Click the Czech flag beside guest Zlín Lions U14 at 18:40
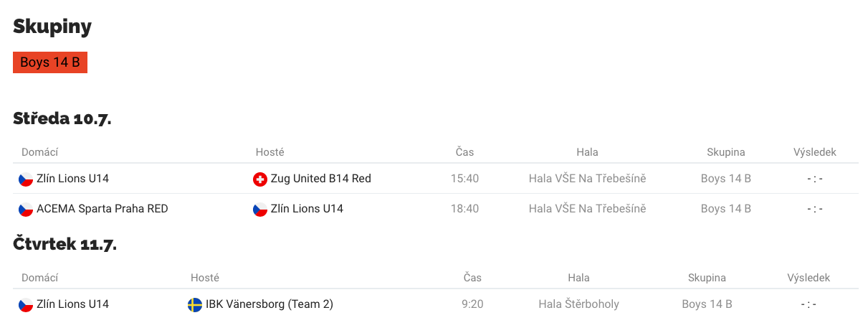 click(x=260, y=209)
